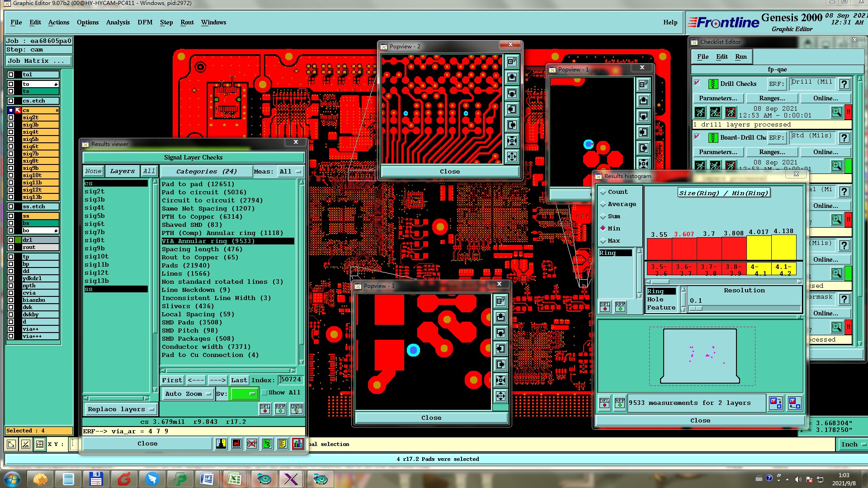Click the zoom-in contract arrows icon in Popview 2
The height and width of the screenshot is (488, 868).
click(x=512, y=141)
